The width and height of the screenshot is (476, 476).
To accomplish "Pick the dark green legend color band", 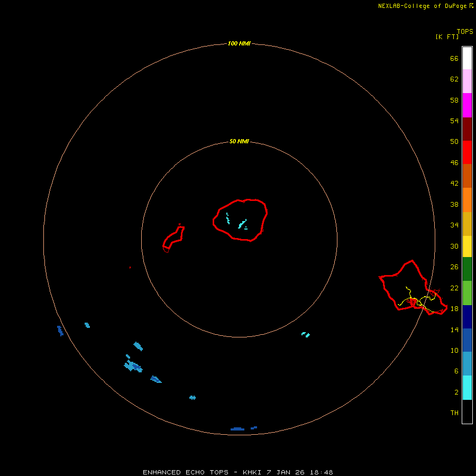I will click(467, 269).
